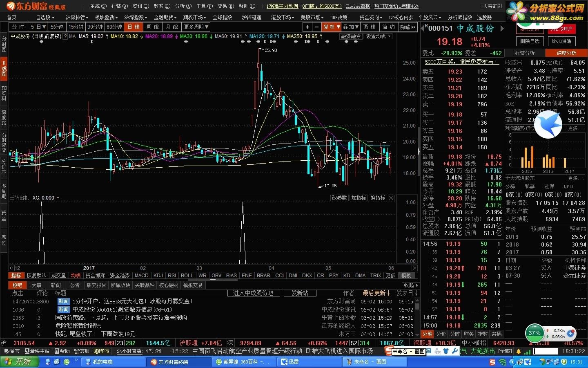588x368 pixels.
Task: Switch to 分笔 tick tab
Action: click(427, 334)
